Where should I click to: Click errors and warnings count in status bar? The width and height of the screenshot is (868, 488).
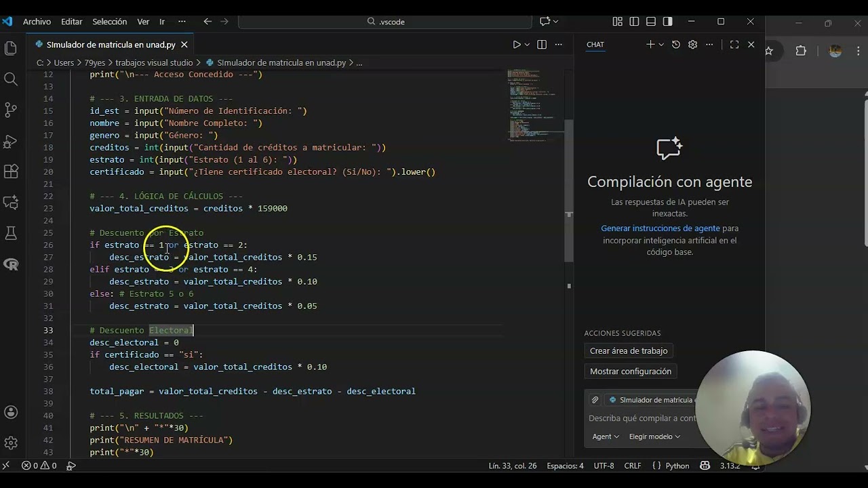click(39, 466)
